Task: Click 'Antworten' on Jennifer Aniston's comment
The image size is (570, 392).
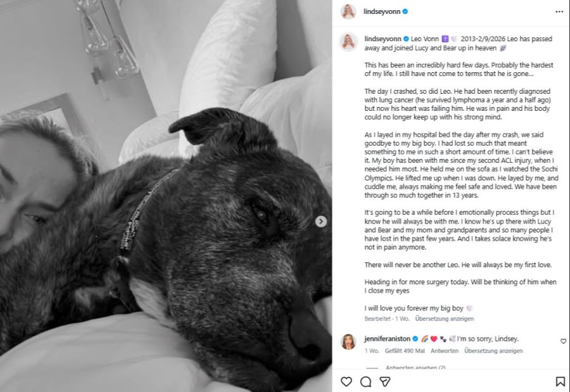Action: [444, 351]
